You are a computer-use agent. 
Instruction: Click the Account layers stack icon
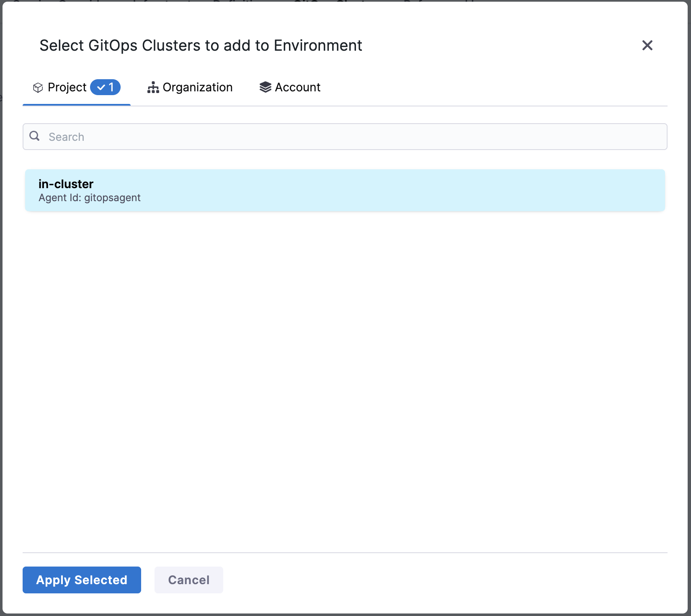point(265,87)
